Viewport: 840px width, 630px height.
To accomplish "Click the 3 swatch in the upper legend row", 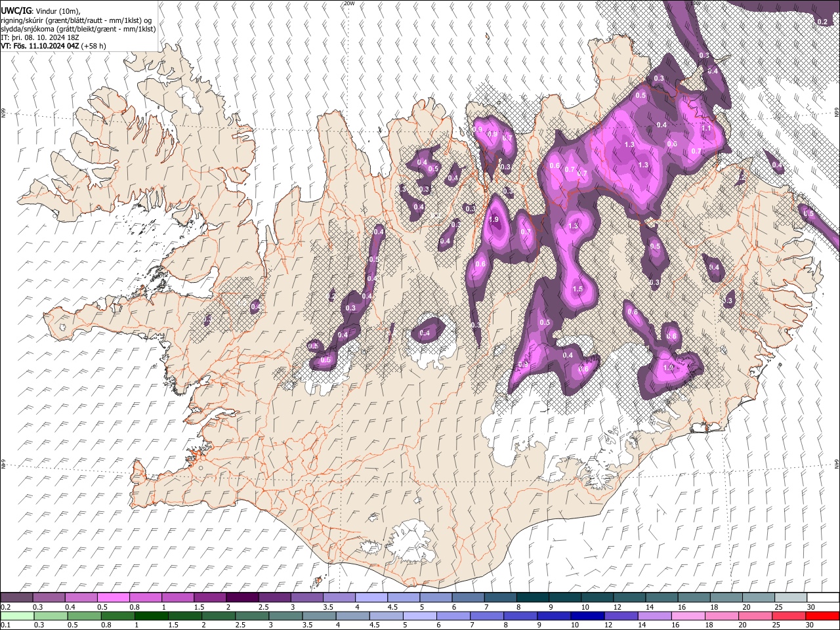I will click(306, 598).
